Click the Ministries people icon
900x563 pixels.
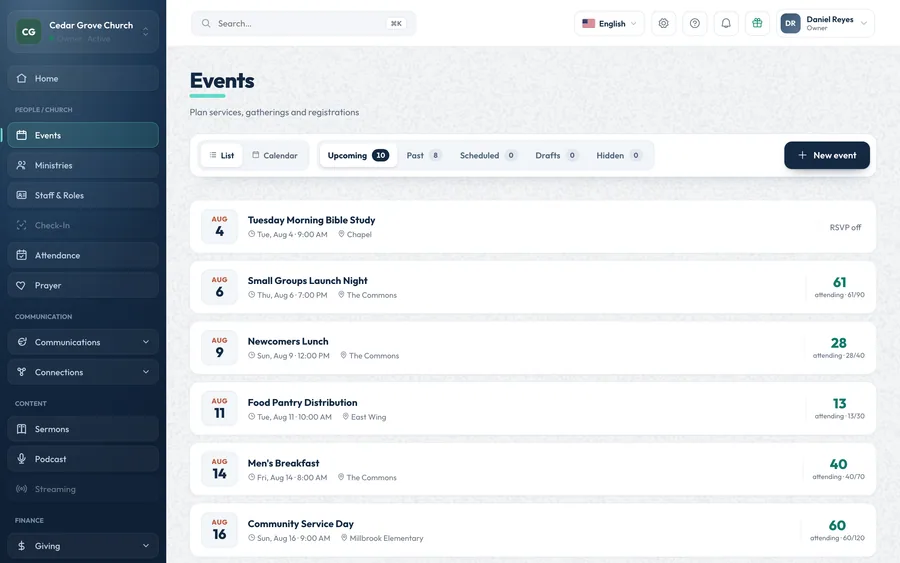click(21, 165)
